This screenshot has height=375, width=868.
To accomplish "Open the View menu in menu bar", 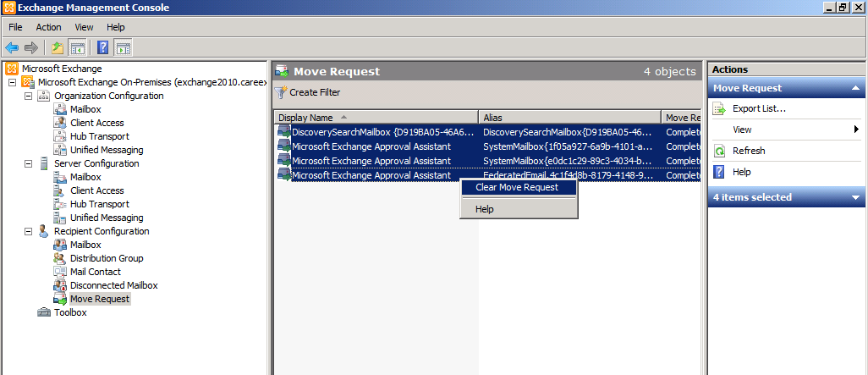I will pos(84,27).
